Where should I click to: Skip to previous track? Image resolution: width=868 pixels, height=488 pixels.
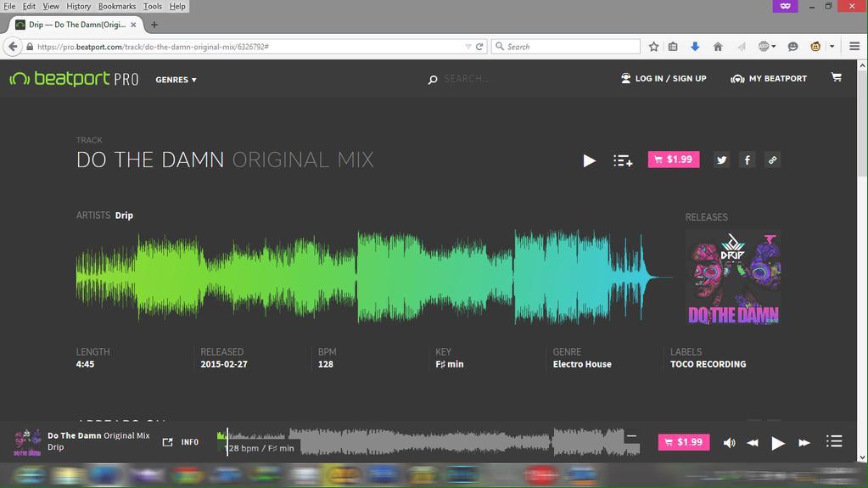tap(753, 442)
